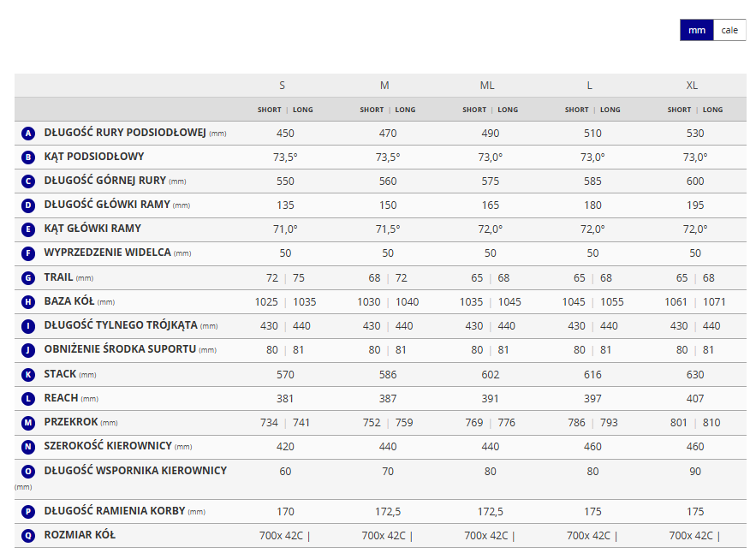Viewport: 756px width, 559px height.
Task: Switch units to mm
Action: coord(697,30)
